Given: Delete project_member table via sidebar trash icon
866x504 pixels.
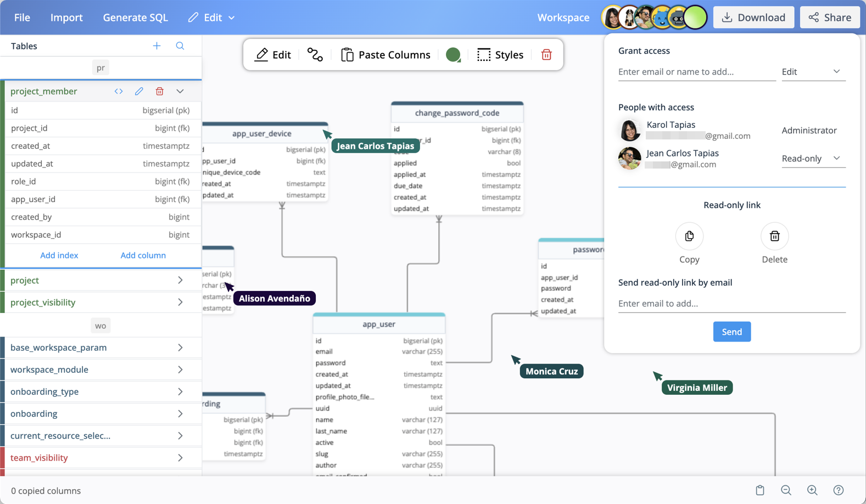Looking at the screenshot, I should tap(159, 91).
